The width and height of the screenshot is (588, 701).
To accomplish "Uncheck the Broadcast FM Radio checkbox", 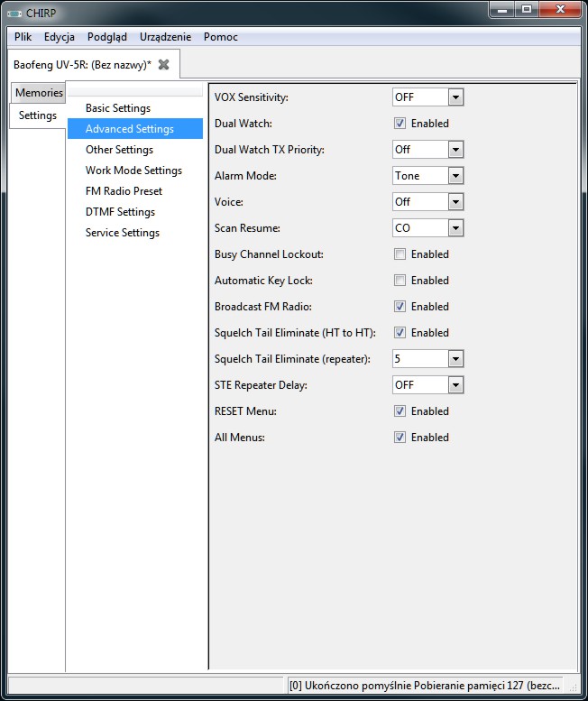I will tap(400, 307).
